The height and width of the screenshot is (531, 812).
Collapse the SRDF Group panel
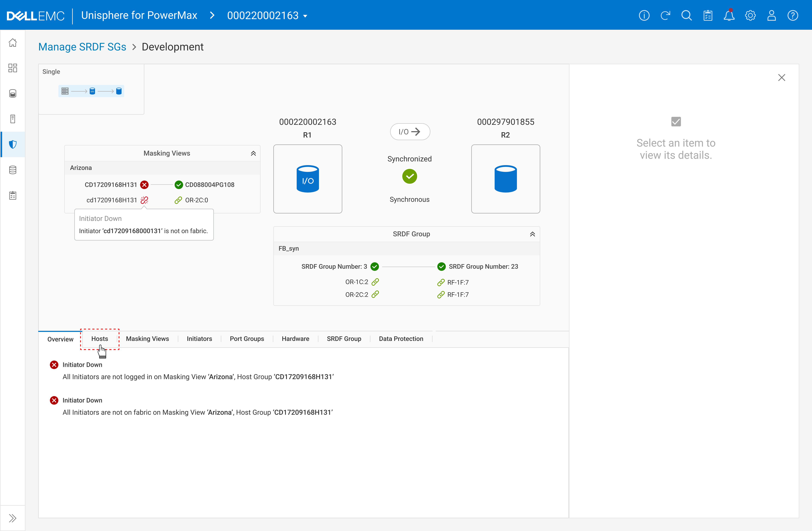(532, 234)
